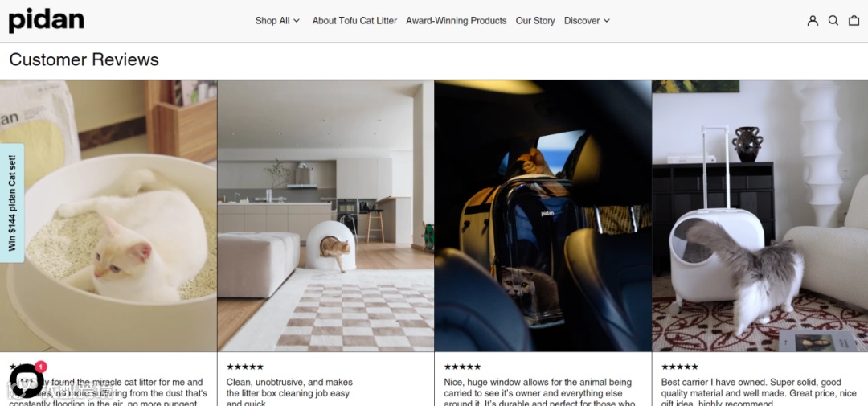Open the shopping bag cart icon
Viewport: 868px width, 406px height.
coord(854,20)
